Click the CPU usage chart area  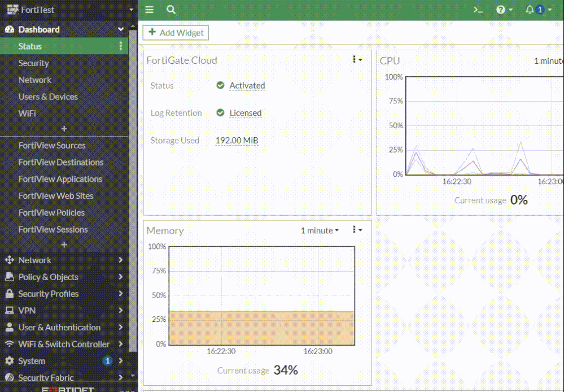484,126
